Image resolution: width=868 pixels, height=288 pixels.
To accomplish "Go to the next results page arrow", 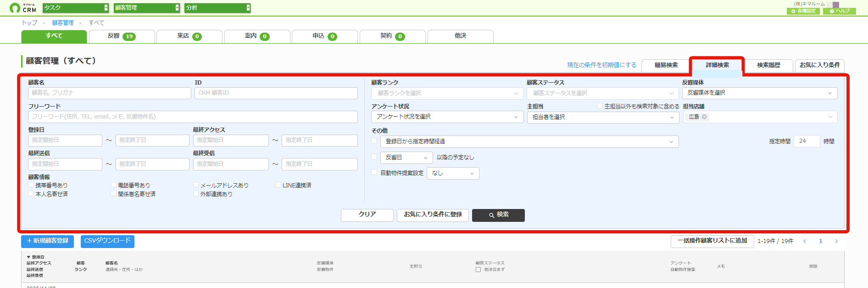I will (x=836, y=241).
